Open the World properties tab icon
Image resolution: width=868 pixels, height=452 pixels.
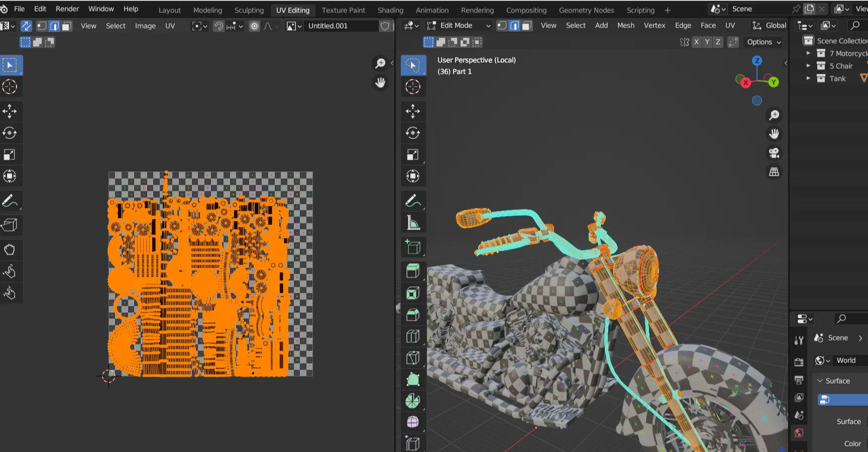(x=799, y=433)
